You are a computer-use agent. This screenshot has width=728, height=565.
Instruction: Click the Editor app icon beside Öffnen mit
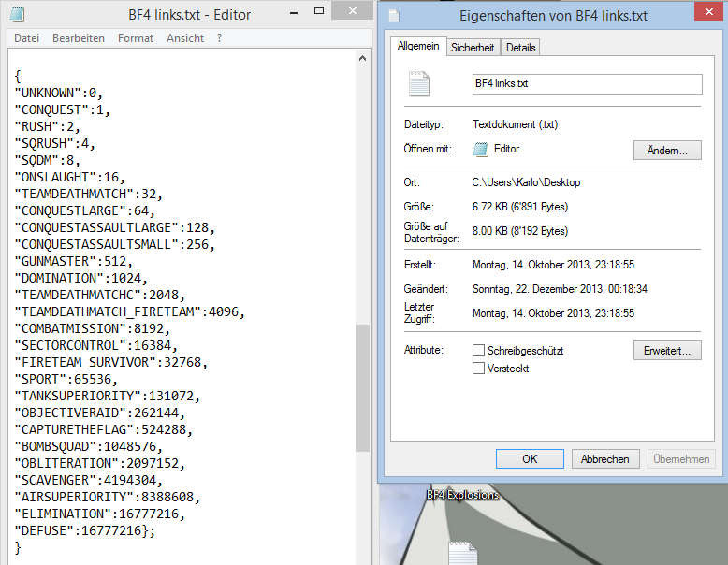(x=481, y=150)
